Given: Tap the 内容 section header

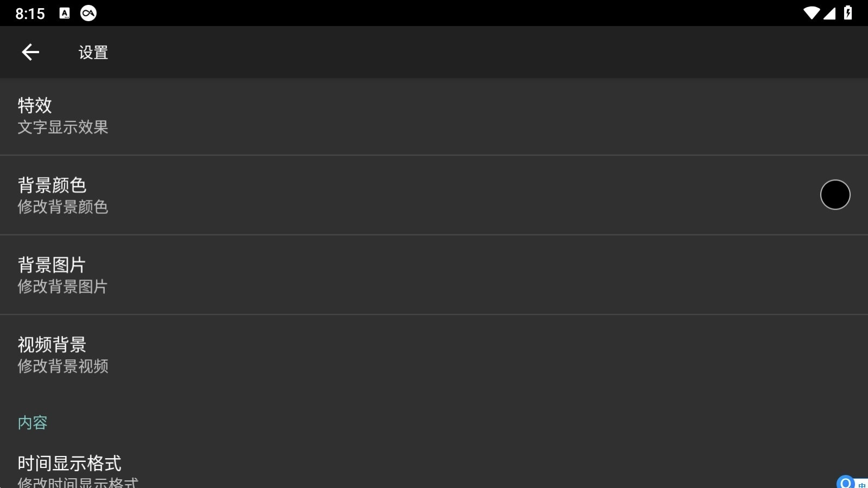Looking at the screenshot, I should coord(33,423).
